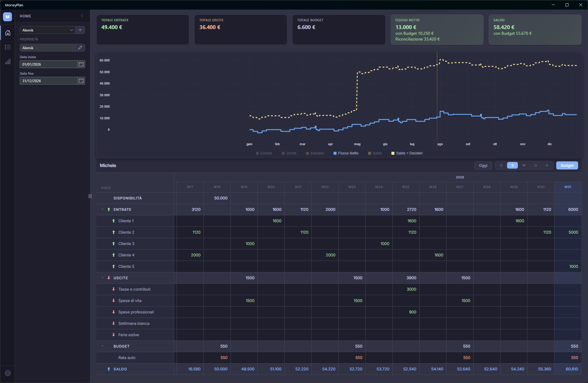Click the Budget button
Image resolution: width=588 pixels, height=383 pixels.
click(x=567, y=166)
